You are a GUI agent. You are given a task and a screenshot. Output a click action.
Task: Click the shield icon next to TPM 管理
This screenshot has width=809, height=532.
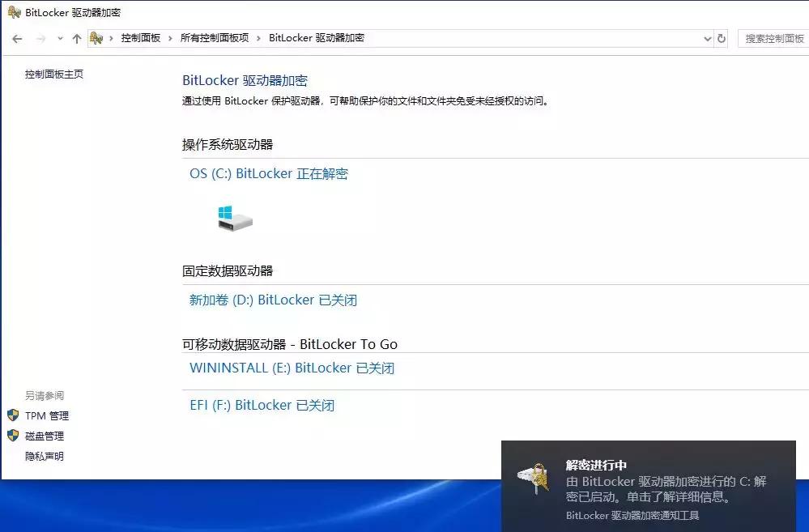15,415
